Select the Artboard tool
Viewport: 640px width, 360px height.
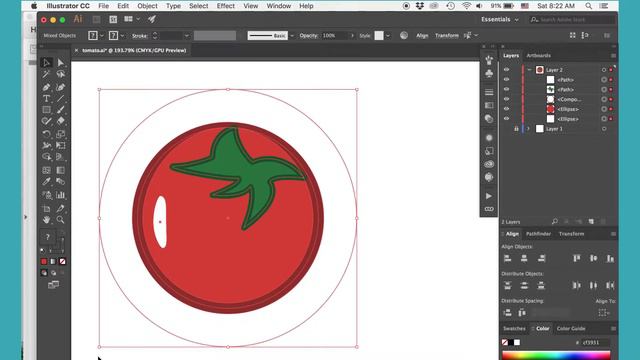pos(47,209)
